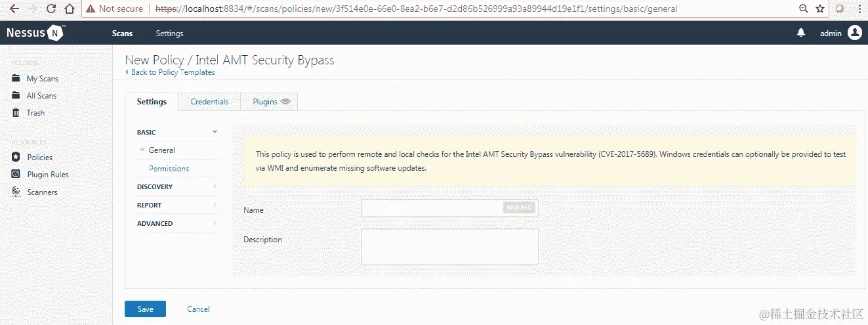The width and height of the screenshot is (868, 325).
Task: Focus the Name input field
Action: pyautogui.click(x=449, y=208)
